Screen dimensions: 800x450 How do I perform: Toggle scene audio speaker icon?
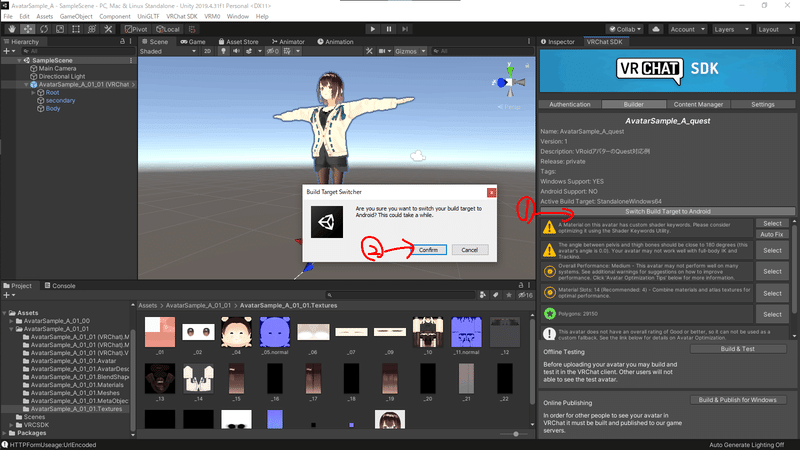(x=236, y=51)
